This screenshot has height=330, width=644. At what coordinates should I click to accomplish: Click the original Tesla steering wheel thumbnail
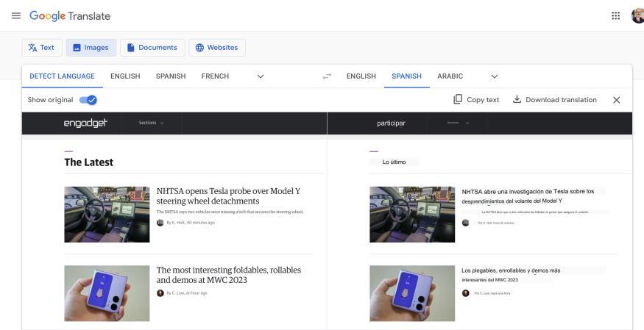tap(107, 214)
